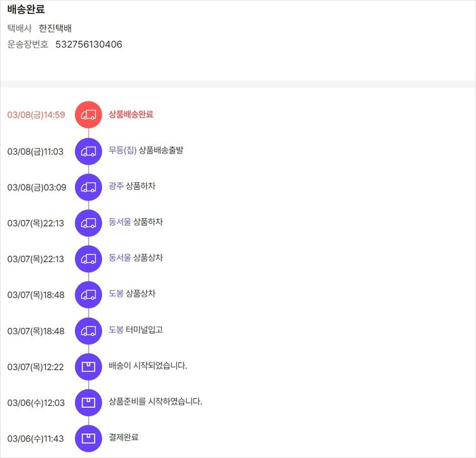Click truck icon beside 동서울 상품상차
This screenshot has height=458, width=476.
(x=88, y=259)
